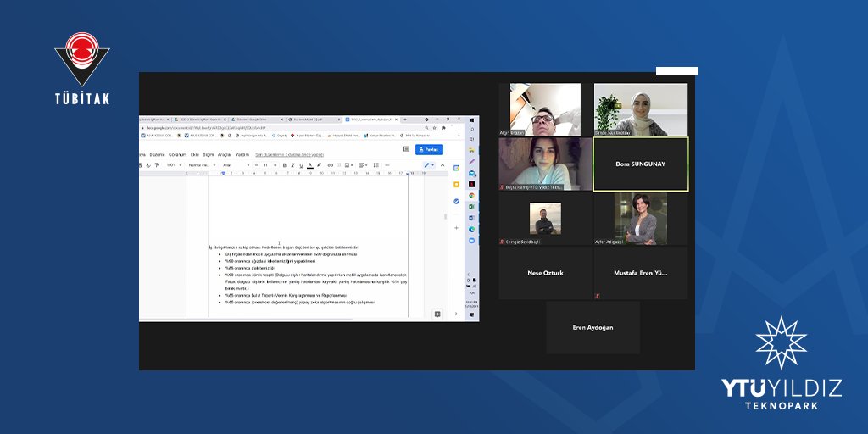
Task: Click the paint format roller icon
Action: (x=157, y=165)
